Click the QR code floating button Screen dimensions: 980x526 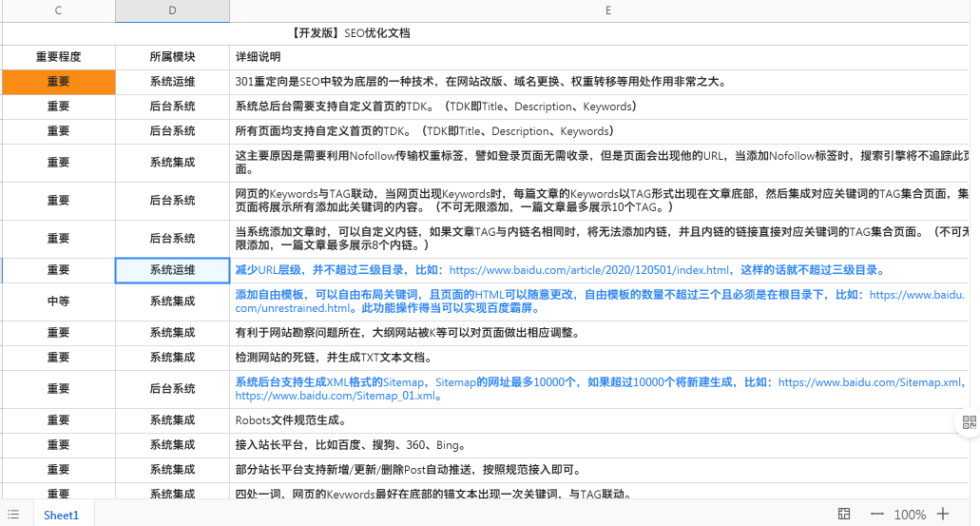click(970, 424)
